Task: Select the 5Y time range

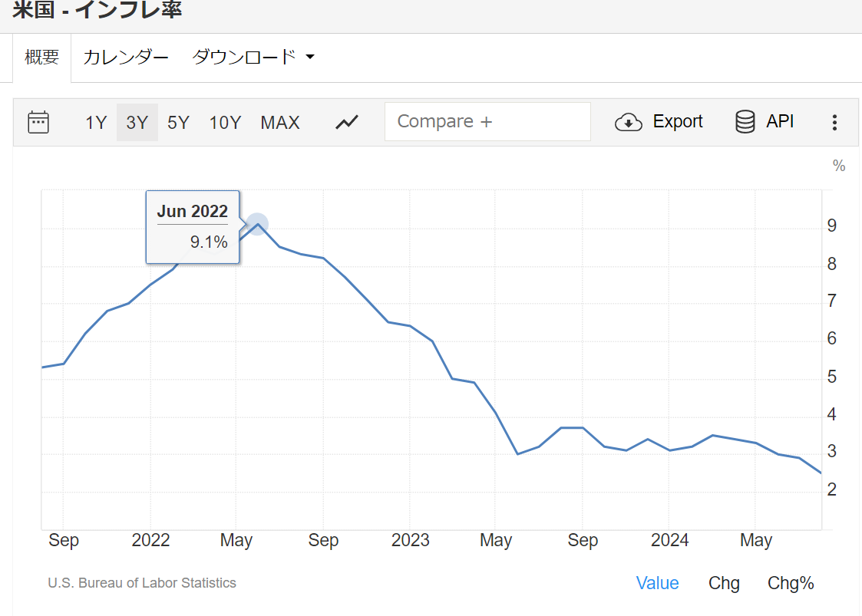Action: tap(178, 122)
